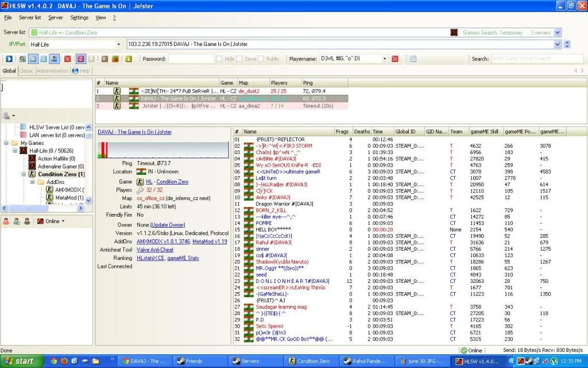Click the game tree scroll down arrow
Viewport: 588px width, 368px height.
[88, 201]
